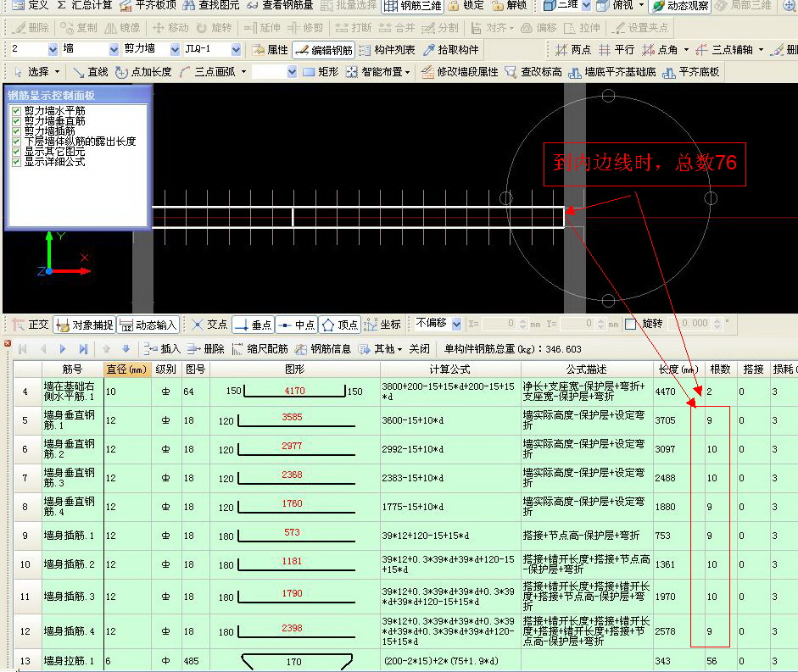The height and width of the screenshot is (672, 798).
Task: Open the 构件列表 component list
Action: click(388, 50)
